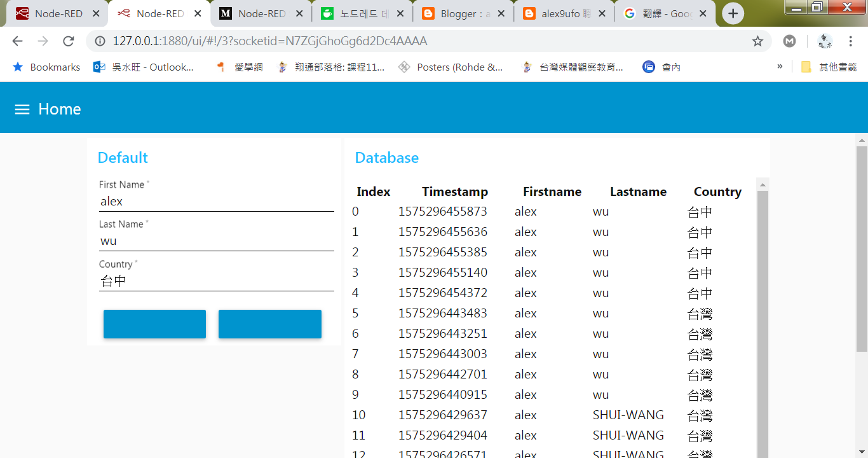
Task: Toggle the bookmark star in the address bar
Action: (x=757, y=40)
